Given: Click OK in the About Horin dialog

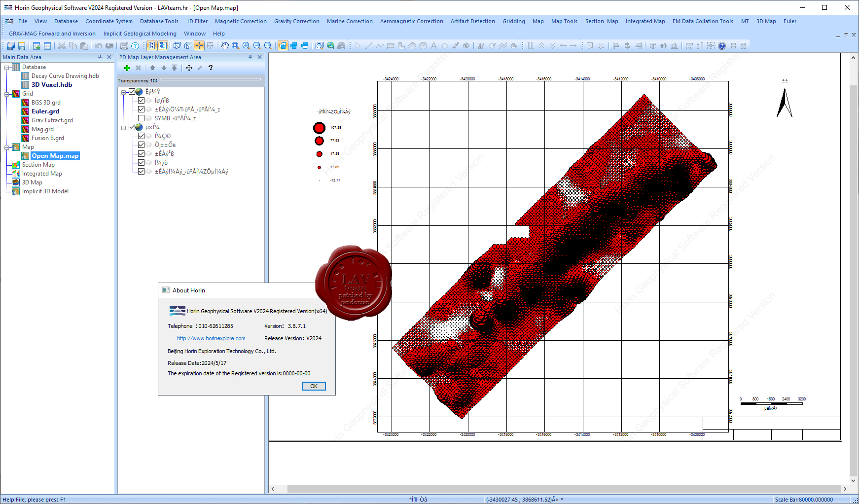Looking at the screenshot, I should [314, 386].
